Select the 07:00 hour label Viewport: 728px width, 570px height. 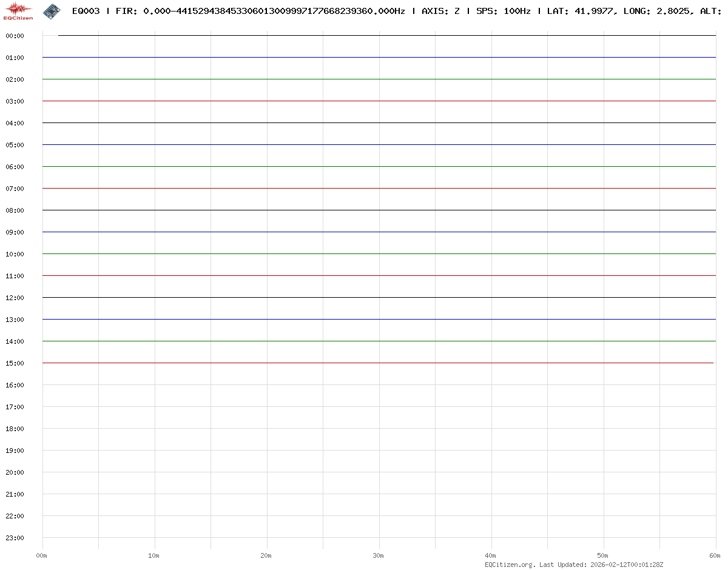pyautogui.click(x=15, y=189)
